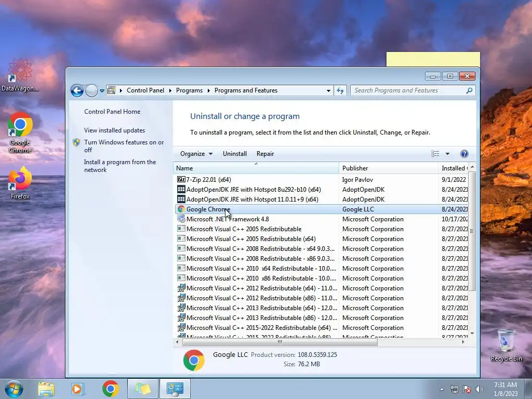This screenshot has width=532, height=399.
Task: Open View installed updates link
Action: 114,130
